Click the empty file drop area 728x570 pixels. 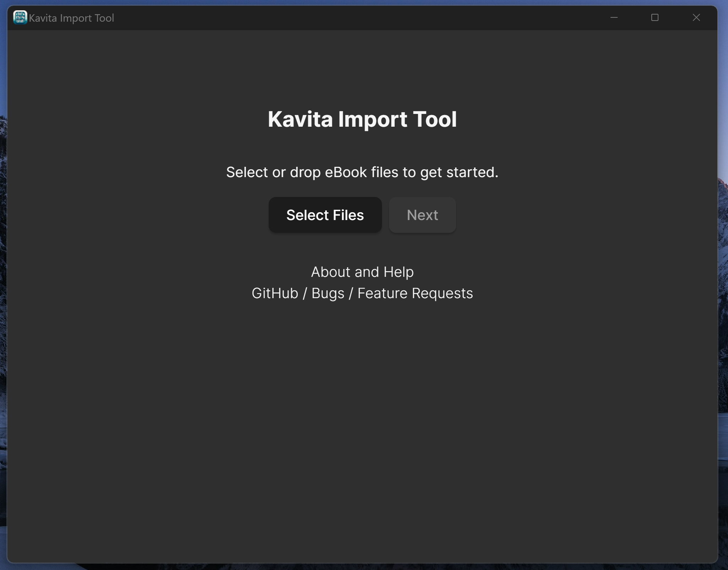click(362, 426)
